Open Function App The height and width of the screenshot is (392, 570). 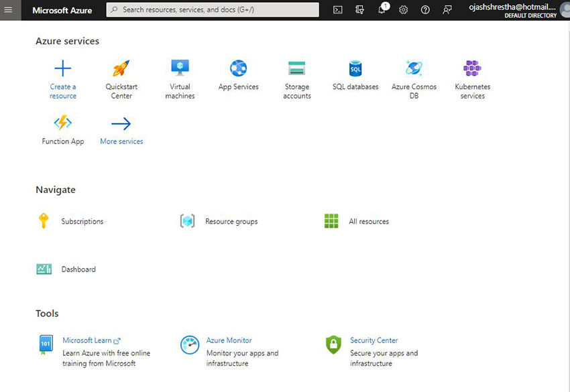coord(62,127)
